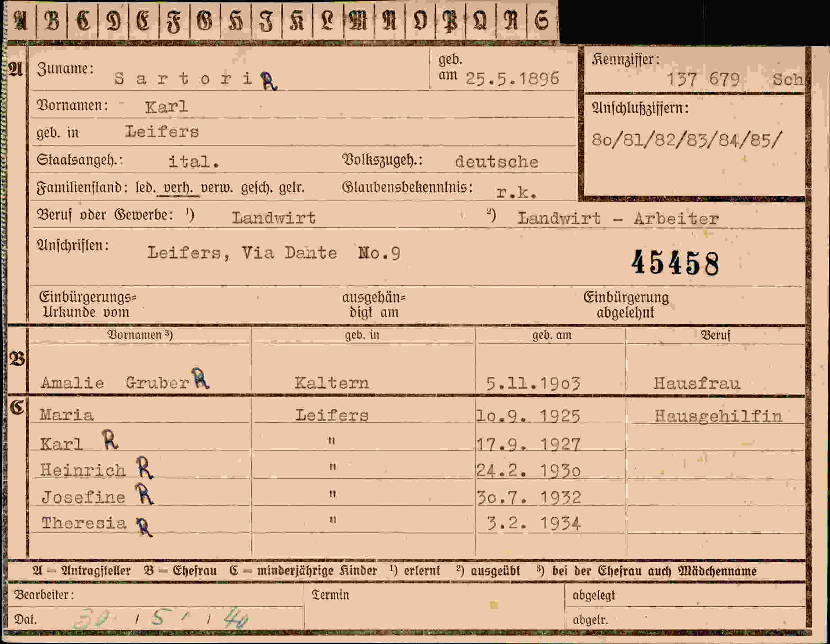Click the Glaubensbekenntnis value 'r.k.'
The height and width of the screenshot is (644, 830).
pos(517,193)
